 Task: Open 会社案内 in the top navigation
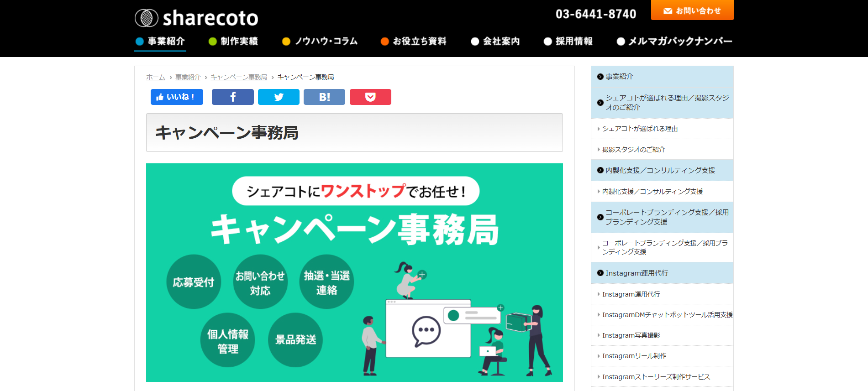point(495,42)
